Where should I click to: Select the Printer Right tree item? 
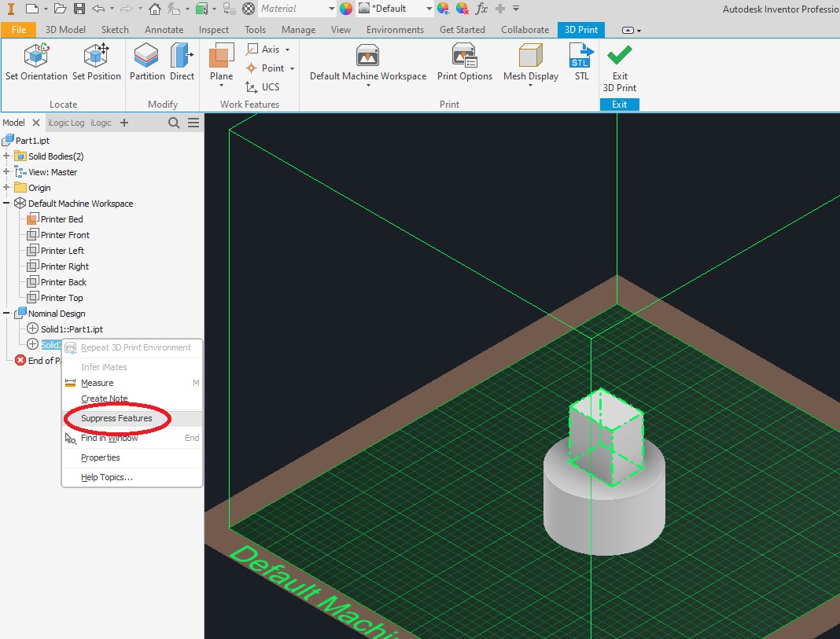[x=64, y=266]
